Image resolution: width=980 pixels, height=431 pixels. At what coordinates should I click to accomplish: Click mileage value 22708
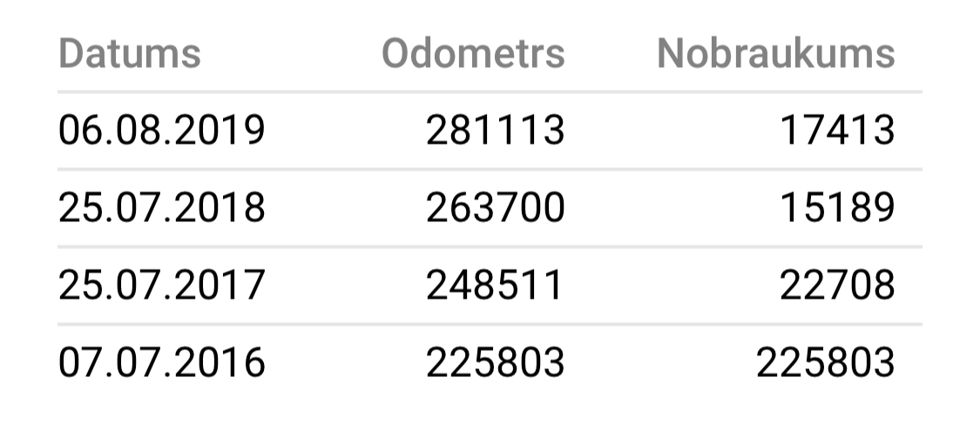tap(837, 286)
